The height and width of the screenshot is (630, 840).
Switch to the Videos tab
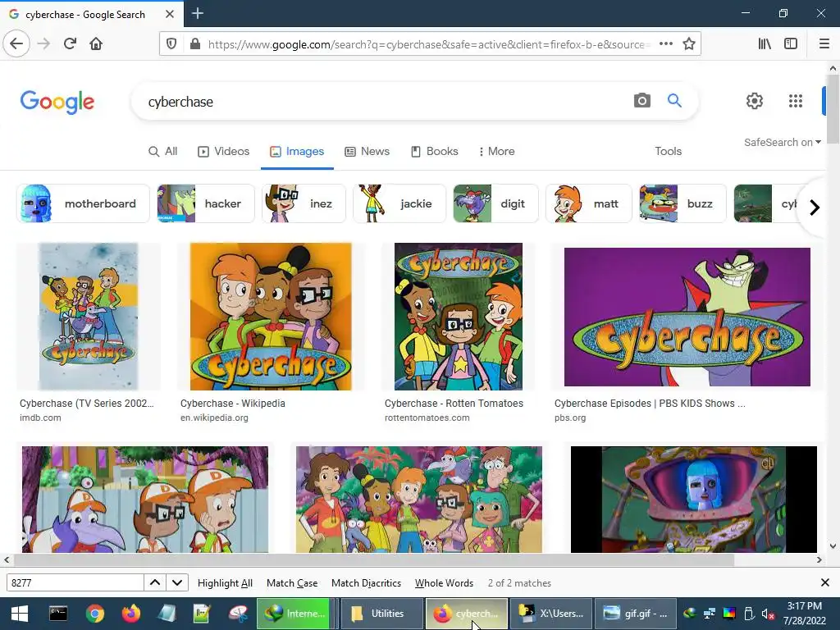coord(223,152)
